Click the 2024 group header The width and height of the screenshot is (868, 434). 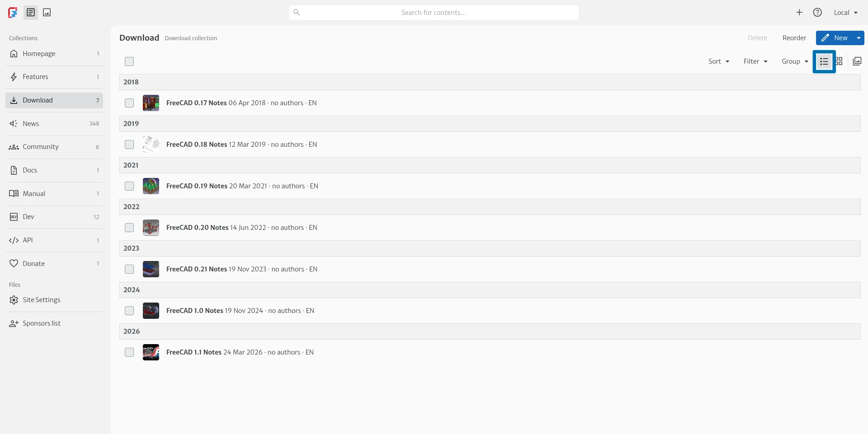tap(490, 290)
